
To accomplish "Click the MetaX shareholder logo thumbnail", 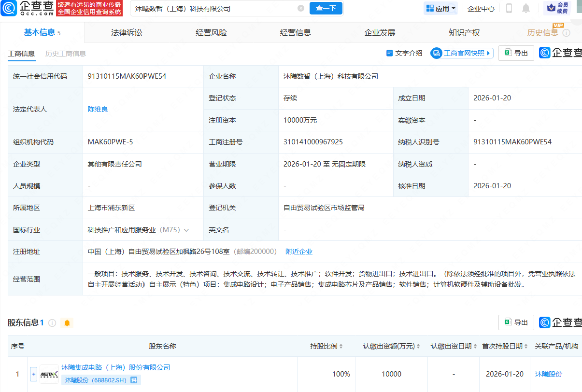I will click(49, 374).
